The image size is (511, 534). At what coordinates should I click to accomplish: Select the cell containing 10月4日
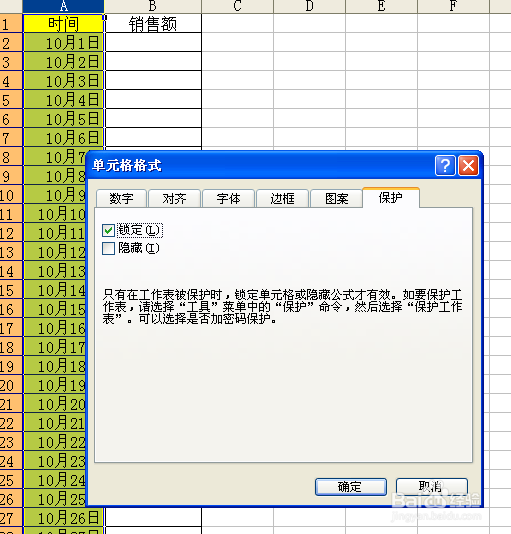[x=63, y=100]
